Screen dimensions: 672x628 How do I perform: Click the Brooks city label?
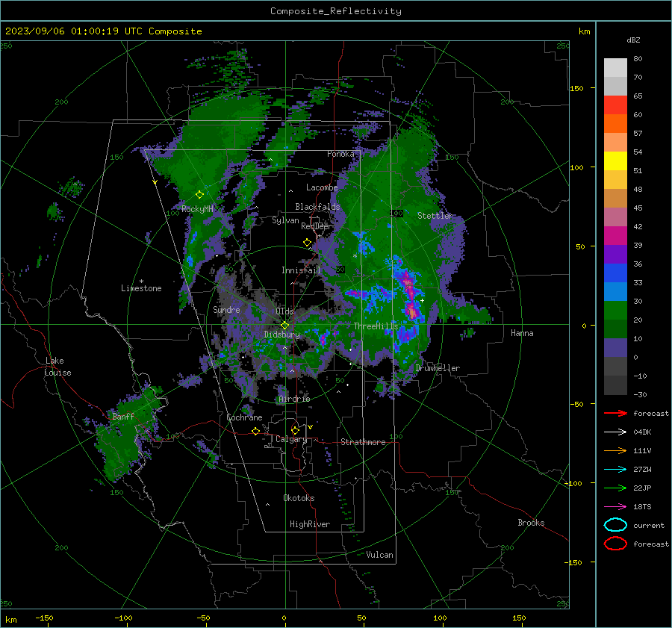531,523
